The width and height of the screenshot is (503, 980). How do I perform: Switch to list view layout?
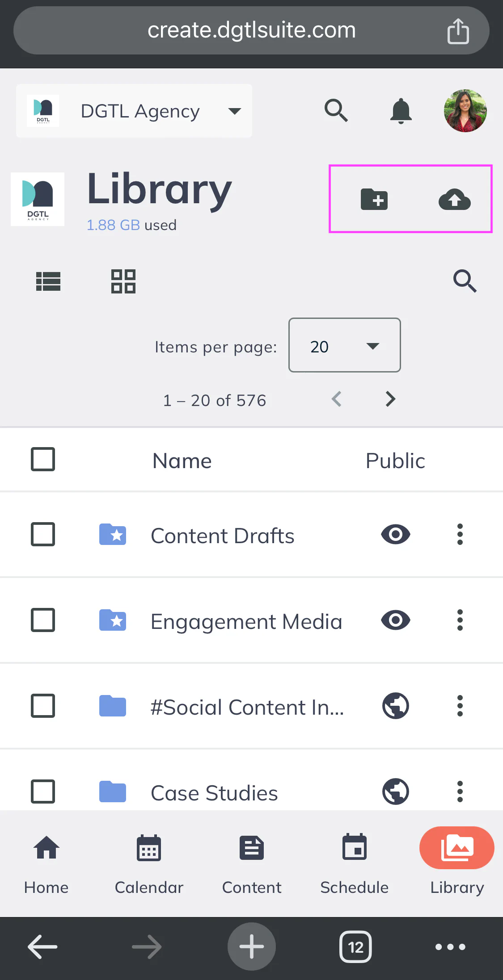coord(48,281)
